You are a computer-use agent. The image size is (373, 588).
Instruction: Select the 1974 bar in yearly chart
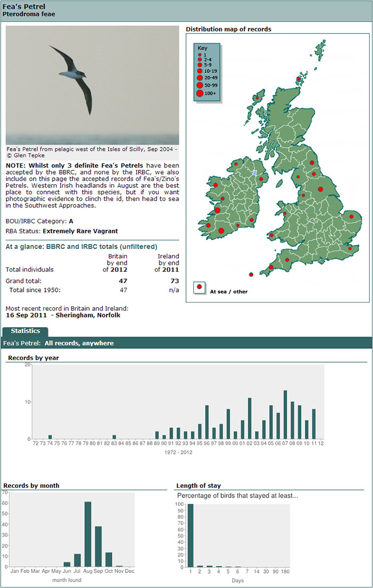click(50, 437)
